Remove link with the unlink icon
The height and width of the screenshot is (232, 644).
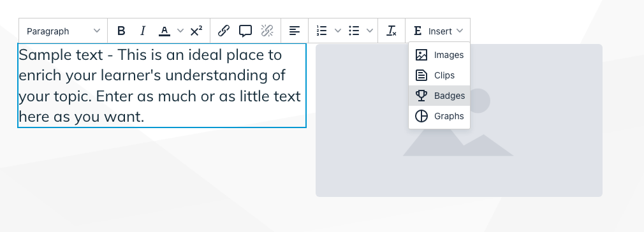(x=267, y=31)
